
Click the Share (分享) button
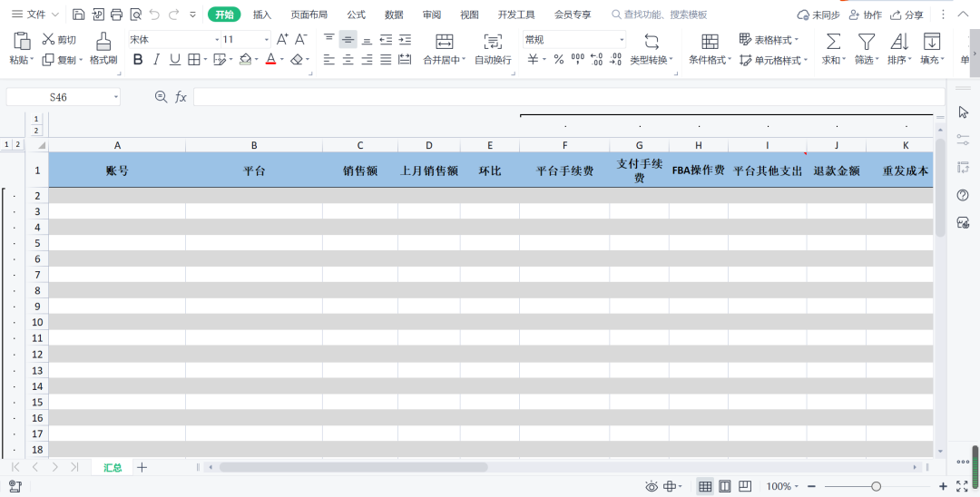(x=907, y=15)
